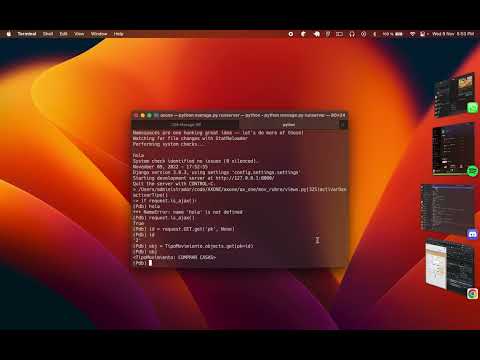Click 'System check identified no issues' line
The height and width of the screenshot is (360, 480).
195,161
